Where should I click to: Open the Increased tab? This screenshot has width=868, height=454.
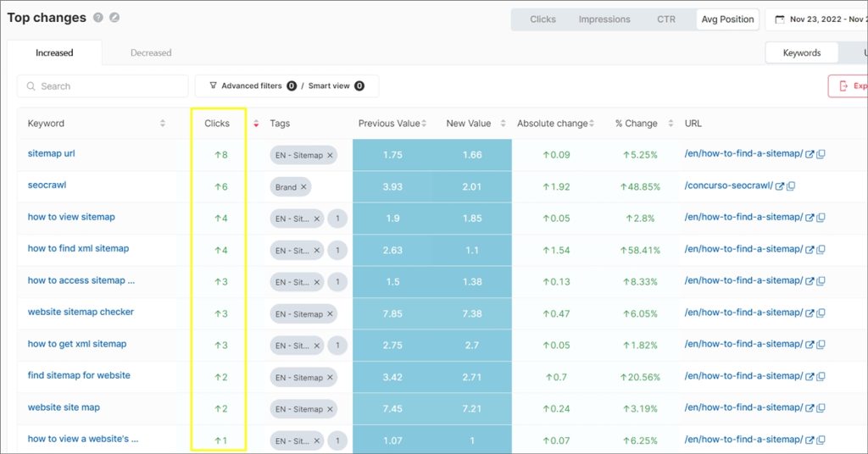click(x=54, y=53)
